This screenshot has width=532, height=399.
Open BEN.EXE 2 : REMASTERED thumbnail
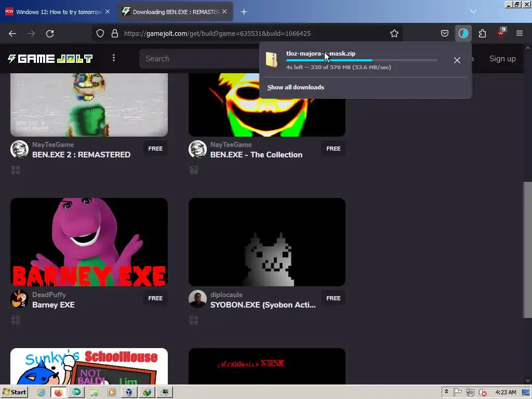89,105
